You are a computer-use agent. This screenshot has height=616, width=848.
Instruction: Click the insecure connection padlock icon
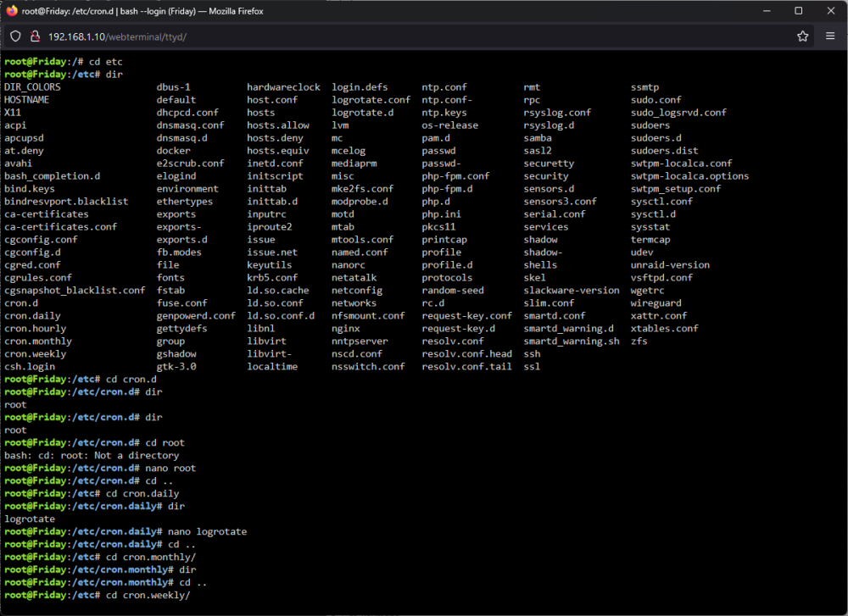[35, 36]
